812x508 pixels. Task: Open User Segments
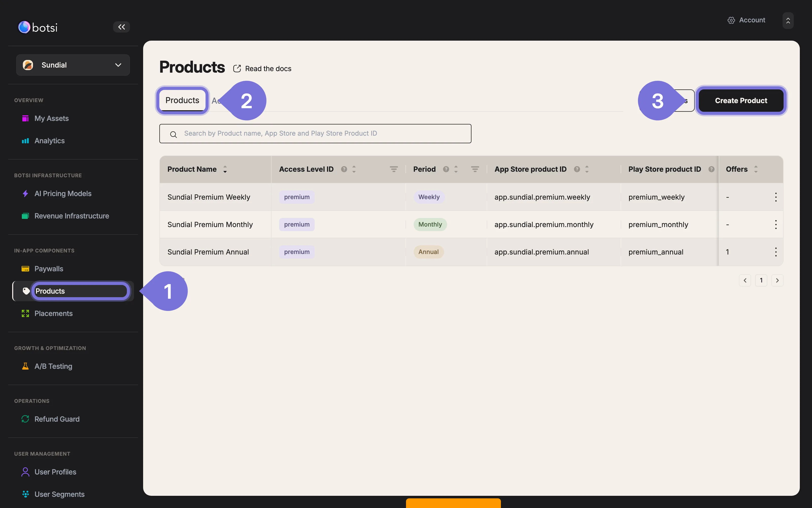pyautogui.click(x=59, y=494)
